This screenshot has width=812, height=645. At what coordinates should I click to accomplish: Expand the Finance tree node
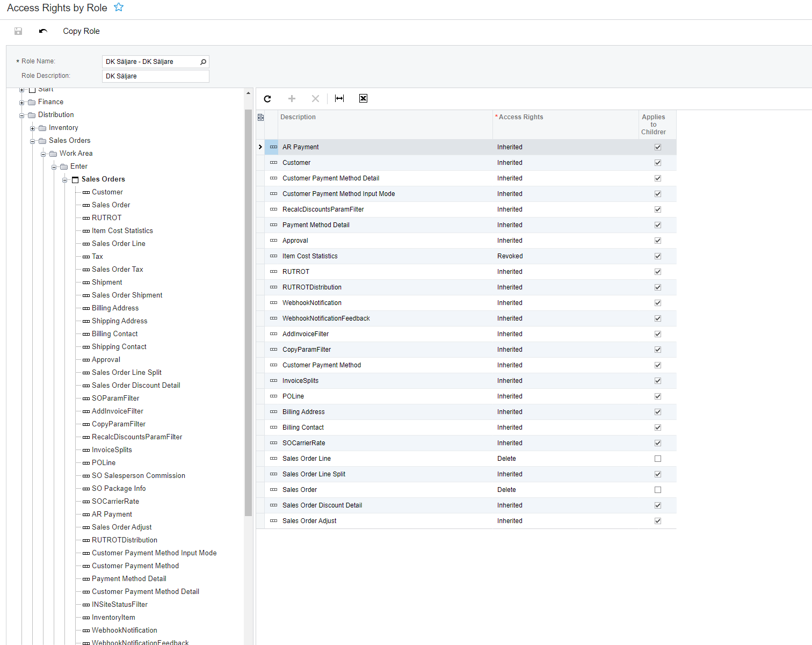pyautogui.click(x=22, y=102)
